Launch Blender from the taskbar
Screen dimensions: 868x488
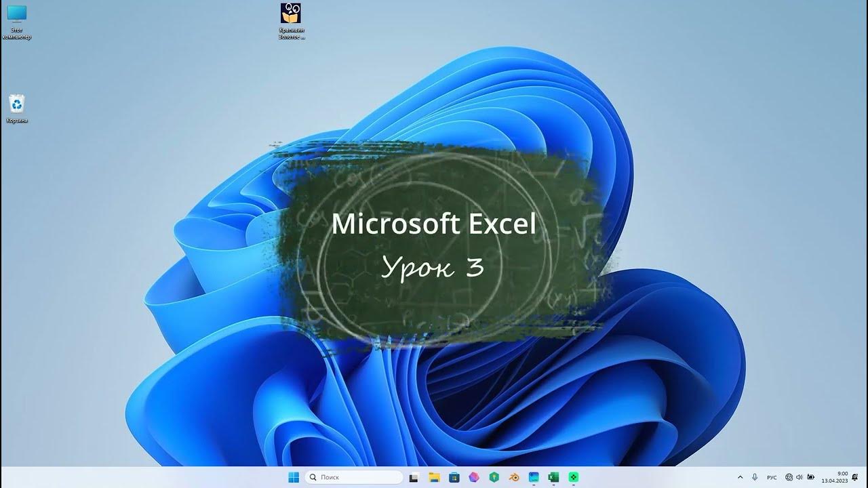pyautogui.click(x=514, y=478)
